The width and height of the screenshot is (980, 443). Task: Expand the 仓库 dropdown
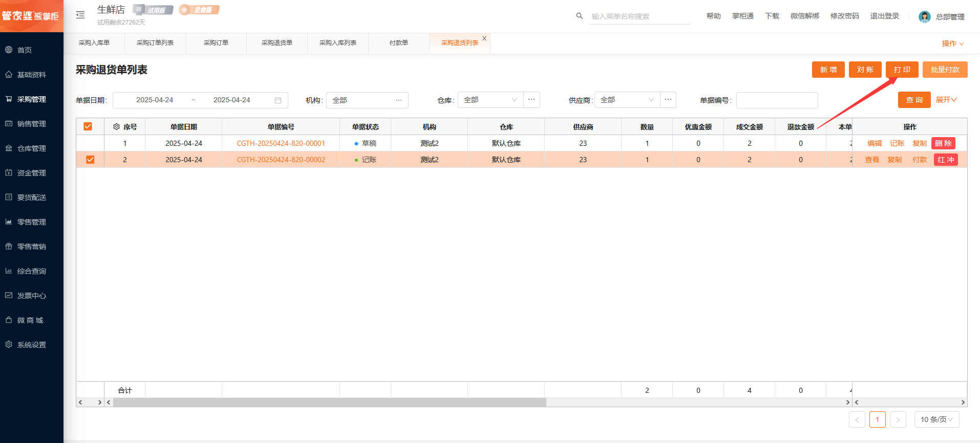point(491,100)
